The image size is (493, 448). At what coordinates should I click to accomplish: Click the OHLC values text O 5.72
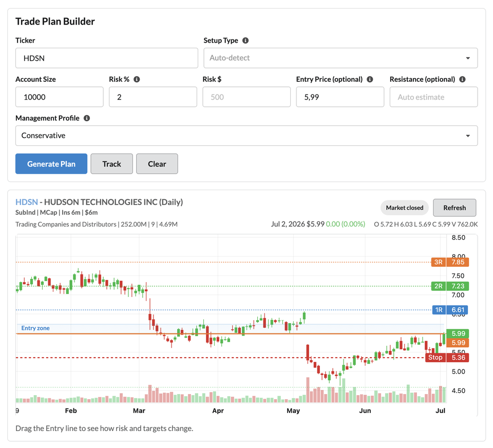[426, 225]
